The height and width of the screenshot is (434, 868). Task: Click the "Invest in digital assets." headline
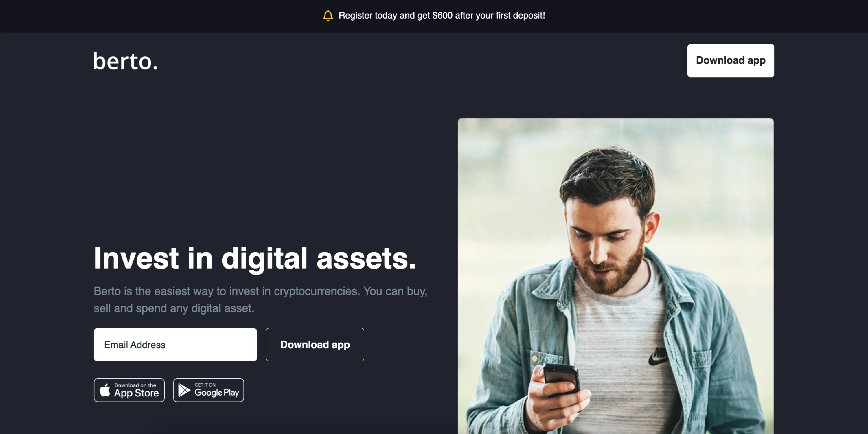pos(255,258)
